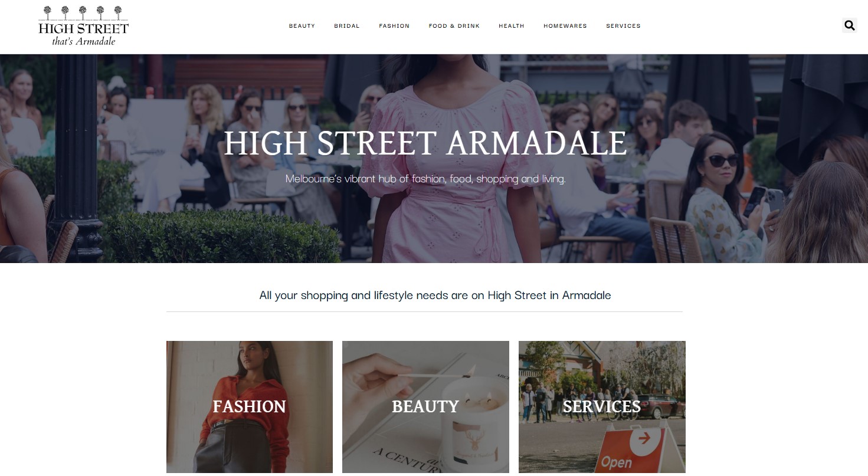Select Bridal in the top navigation
868x476 pixels.
(x=347, y=26)
